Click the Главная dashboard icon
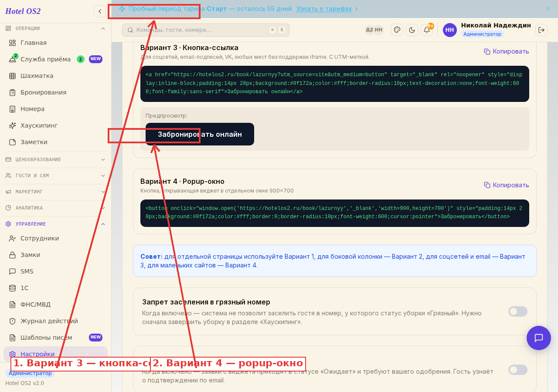This screenshot has height=392, width=558. (x=12, y=43)
